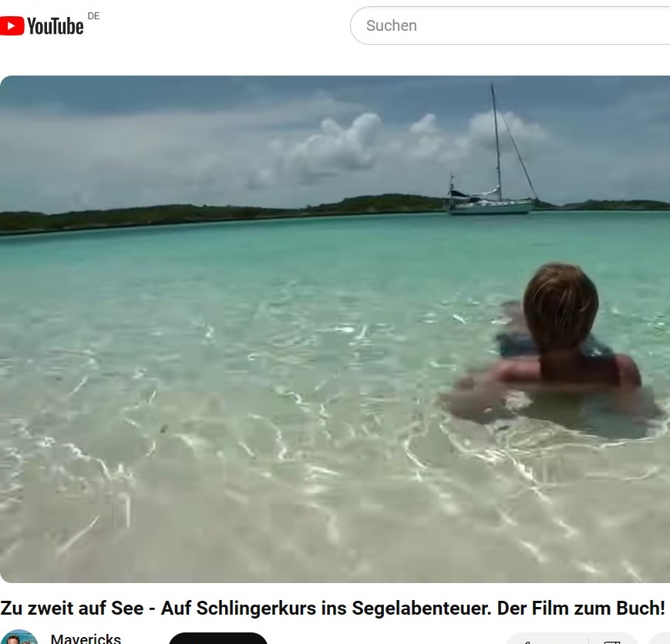The image size is (670, 644).
Task: Click the thumbs-down dislike icon
Action: pos(611,641)
